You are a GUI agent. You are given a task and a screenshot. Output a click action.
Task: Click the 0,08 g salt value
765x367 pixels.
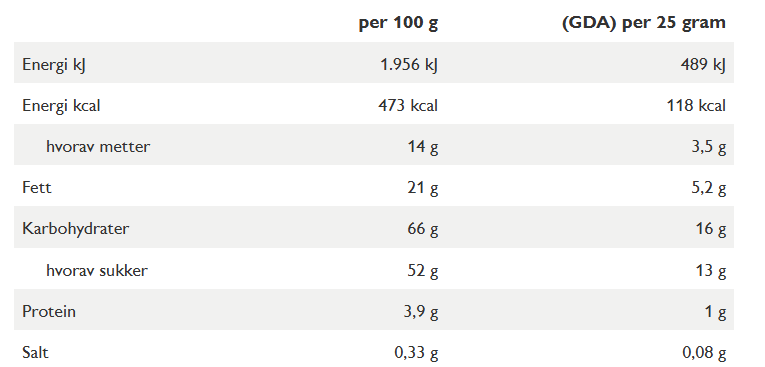(x=704, y=353)
